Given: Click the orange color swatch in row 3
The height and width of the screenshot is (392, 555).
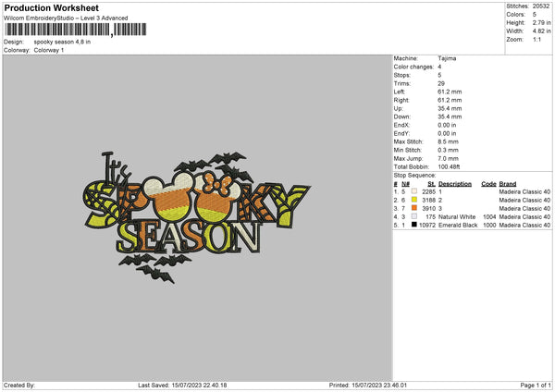Looking at the screenshot, I should (x=414, y=208).
